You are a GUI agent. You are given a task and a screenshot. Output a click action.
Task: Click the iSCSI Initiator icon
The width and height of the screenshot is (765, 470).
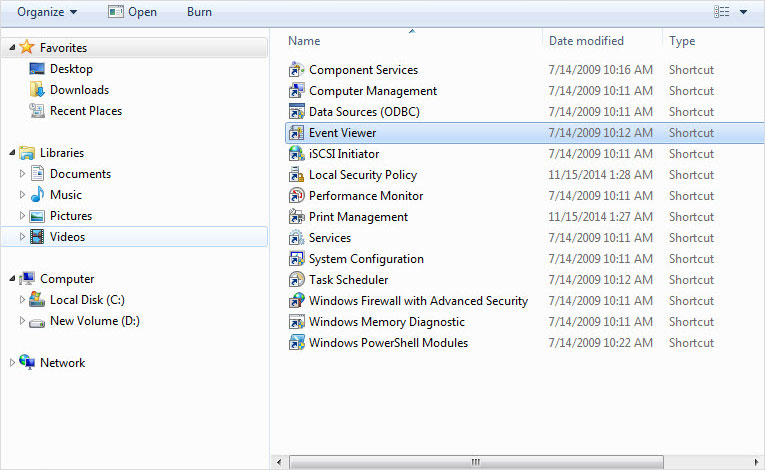click(296, 154)
